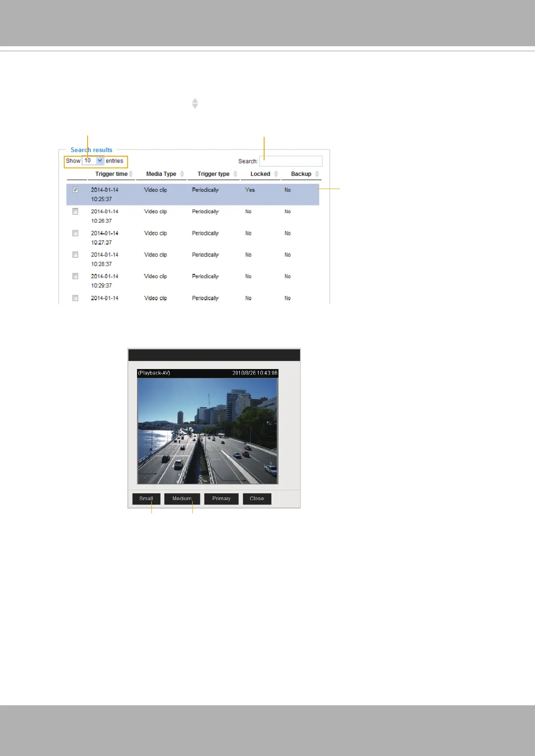Viewport: 535px width, 756px height.
Task: Sort by Backup column arrows
Action: [317, 174]
